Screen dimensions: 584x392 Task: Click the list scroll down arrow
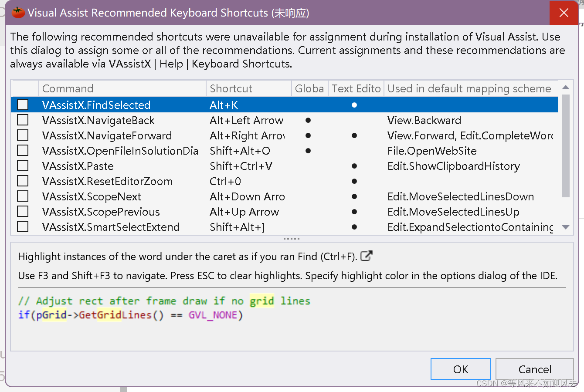click(x=566, y=227)
